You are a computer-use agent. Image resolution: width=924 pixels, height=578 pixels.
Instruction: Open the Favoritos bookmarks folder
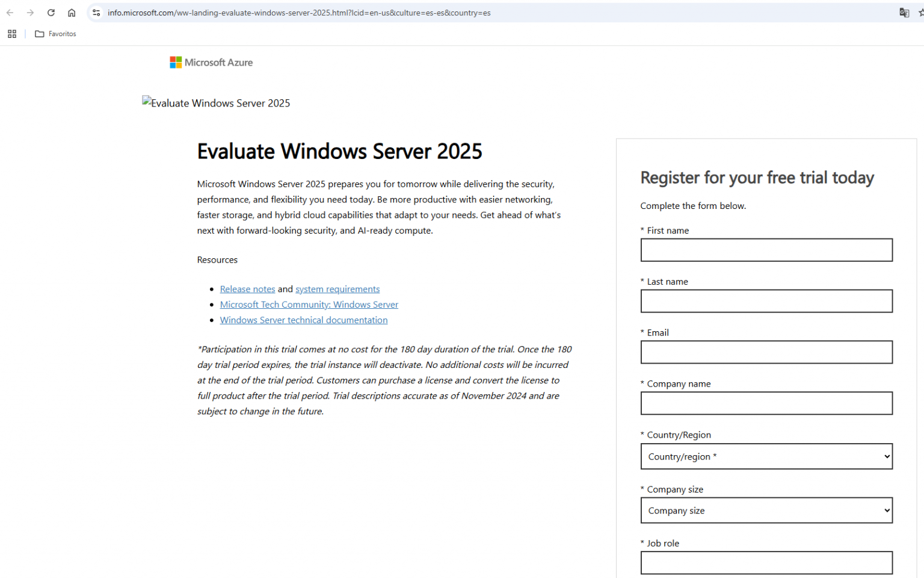55,34
